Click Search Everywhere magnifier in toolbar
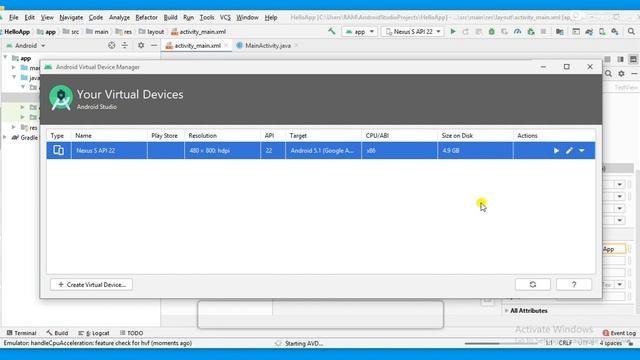This screenshot has width=640, height=360. point(631,31)
